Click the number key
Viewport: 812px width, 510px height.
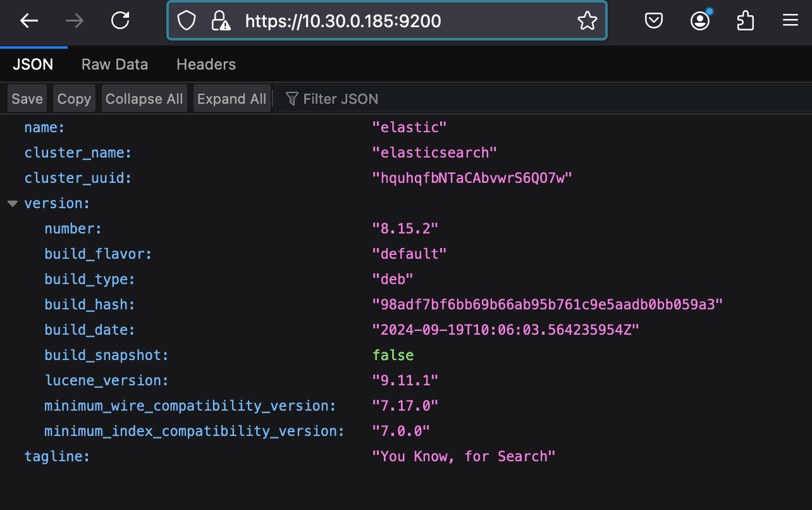point(73,229)
